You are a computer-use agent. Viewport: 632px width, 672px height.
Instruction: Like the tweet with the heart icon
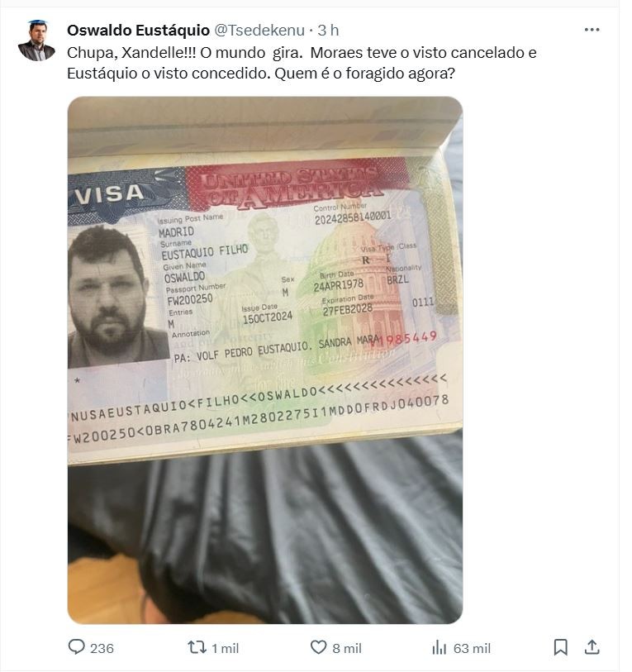click(318, 647)
